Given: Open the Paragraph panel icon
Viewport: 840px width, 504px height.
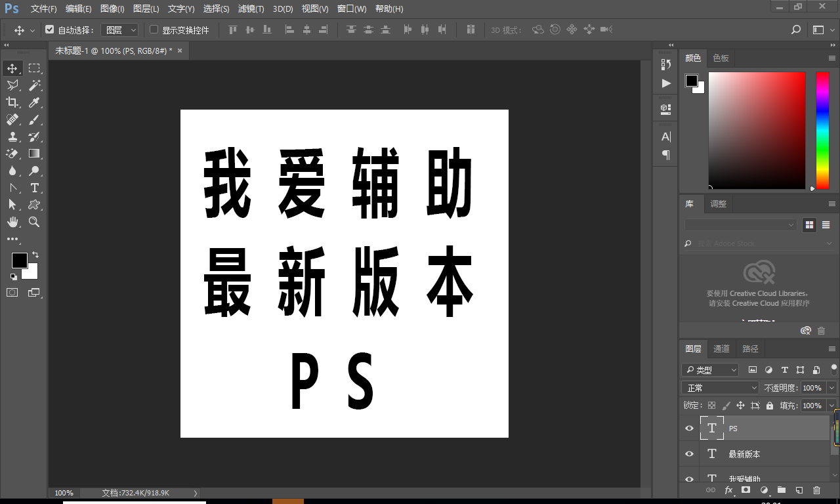Looking at the screenshot, I should click(x=666, y=155).
